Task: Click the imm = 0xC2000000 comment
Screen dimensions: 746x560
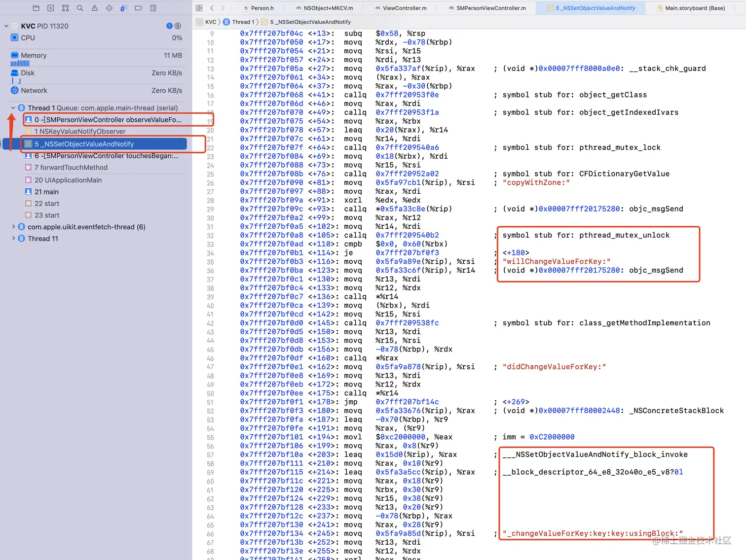Action: pyautogui.click(x=538, y=437)
